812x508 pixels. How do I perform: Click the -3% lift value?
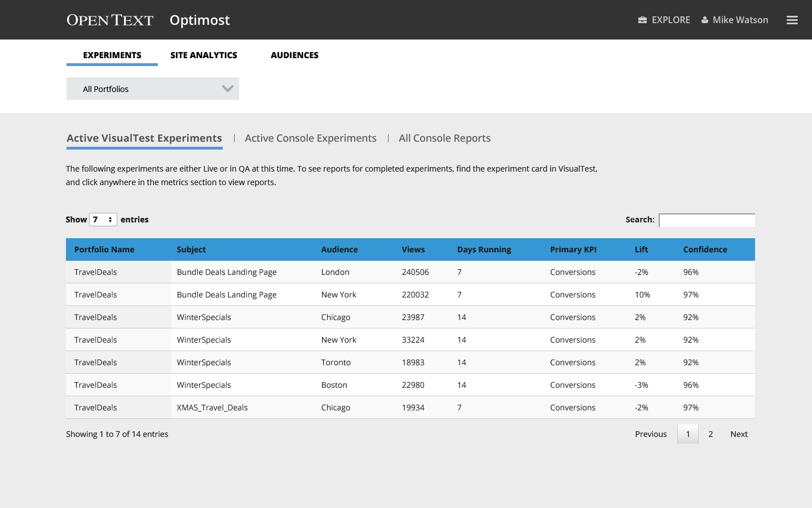pyautogui.click(x=642, y=385)
